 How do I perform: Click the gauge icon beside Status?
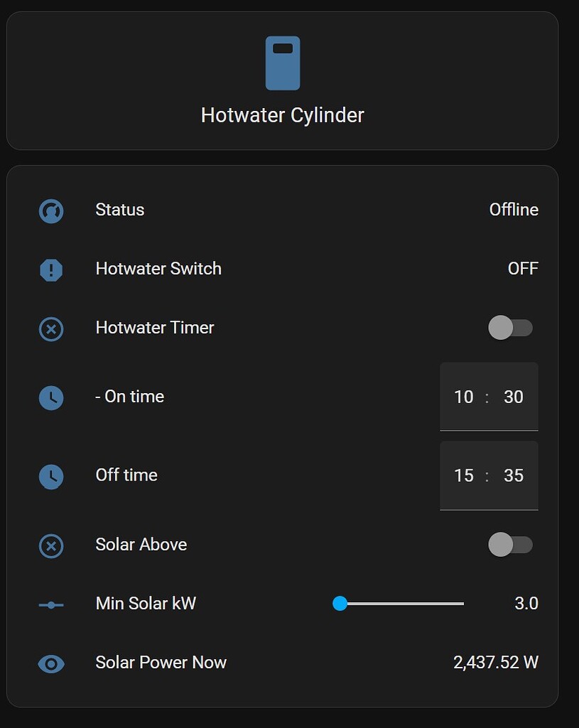50,210
